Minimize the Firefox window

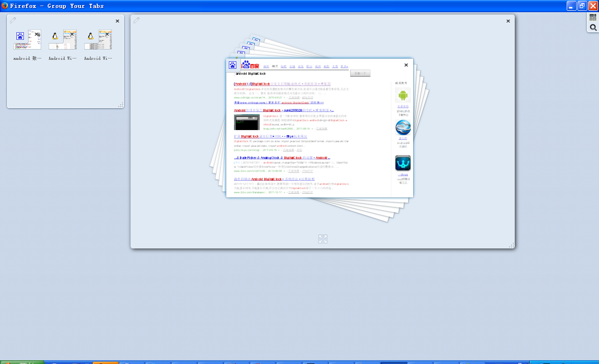point(571,6)
